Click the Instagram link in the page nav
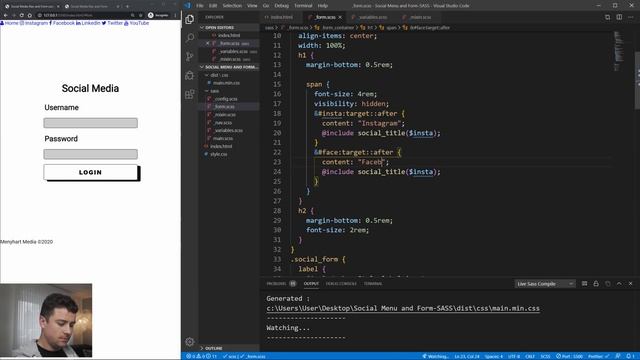640x360 pixels. (34, 23)
